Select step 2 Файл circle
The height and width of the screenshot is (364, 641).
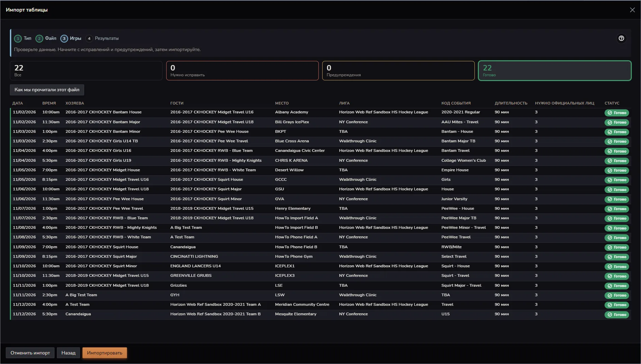39,38
